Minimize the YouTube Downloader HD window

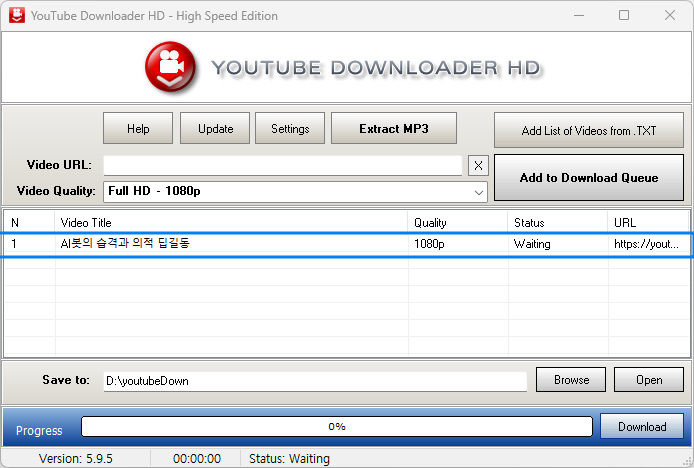[579, 15]
